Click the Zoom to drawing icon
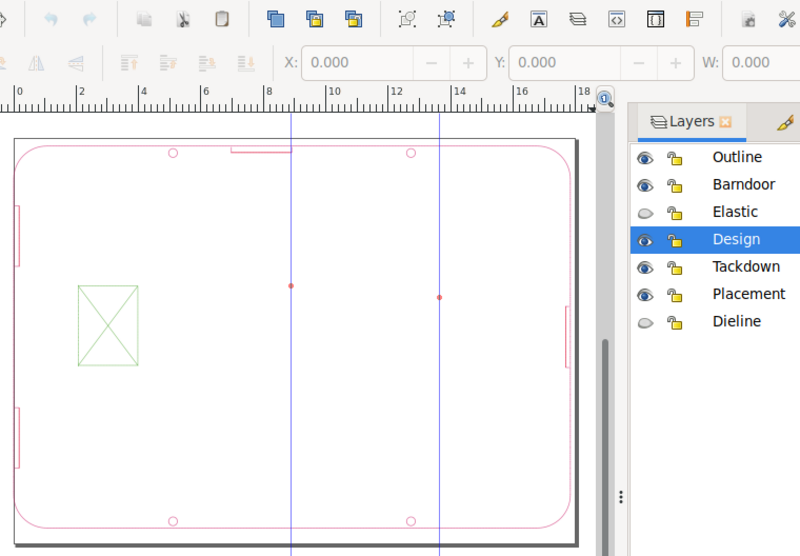Viewport: 800px width, 556px height. click(x=446, y=19)
